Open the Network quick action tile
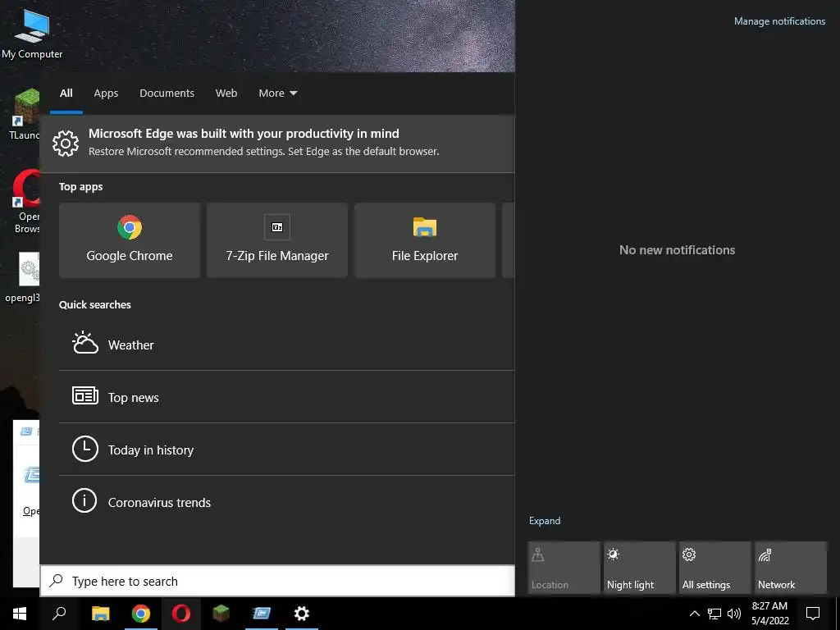The image size is (840, 630). tap(790, 568)
